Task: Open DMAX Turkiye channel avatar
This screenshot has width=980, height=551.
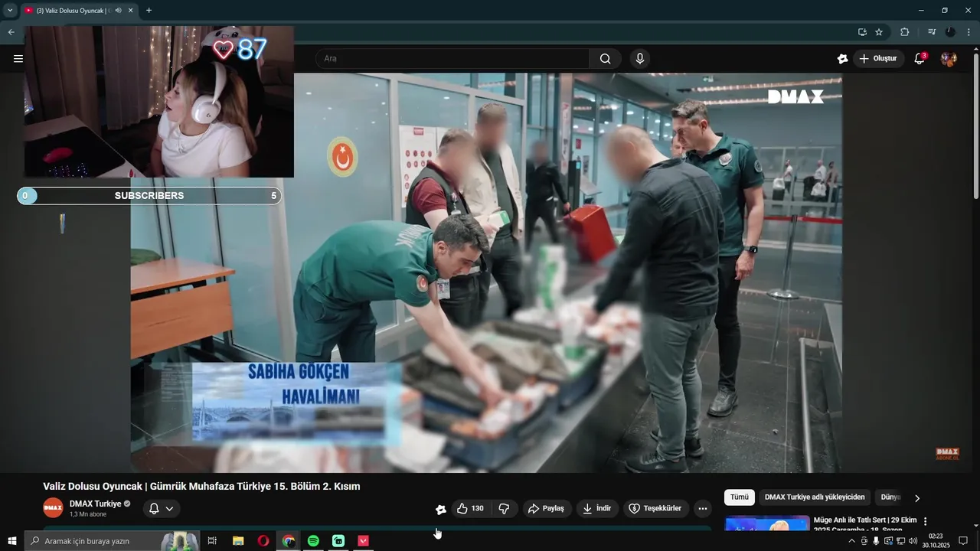Action: [x=53, y=507]
